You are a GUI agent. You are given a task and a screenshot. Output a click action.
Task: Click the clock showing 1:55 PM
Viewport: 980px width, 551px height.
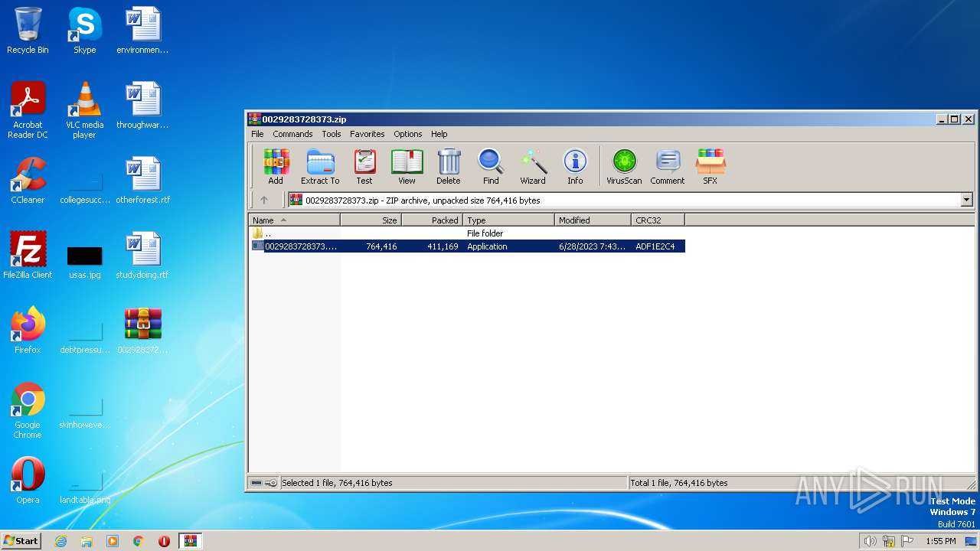(x=940, y=541)
